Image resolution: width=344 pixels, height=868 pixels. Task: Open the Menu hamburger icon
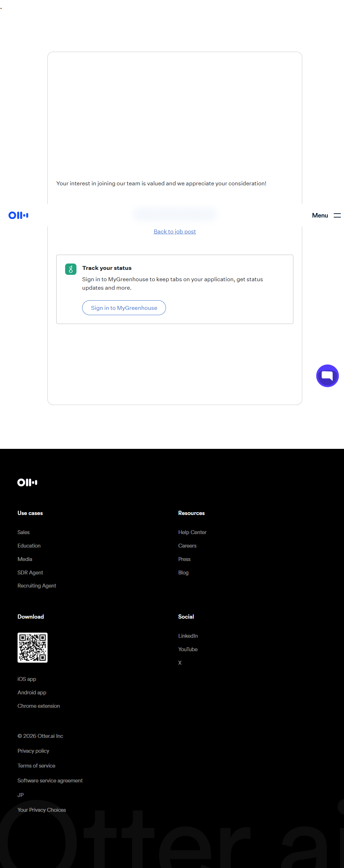(x=337, y=215)
